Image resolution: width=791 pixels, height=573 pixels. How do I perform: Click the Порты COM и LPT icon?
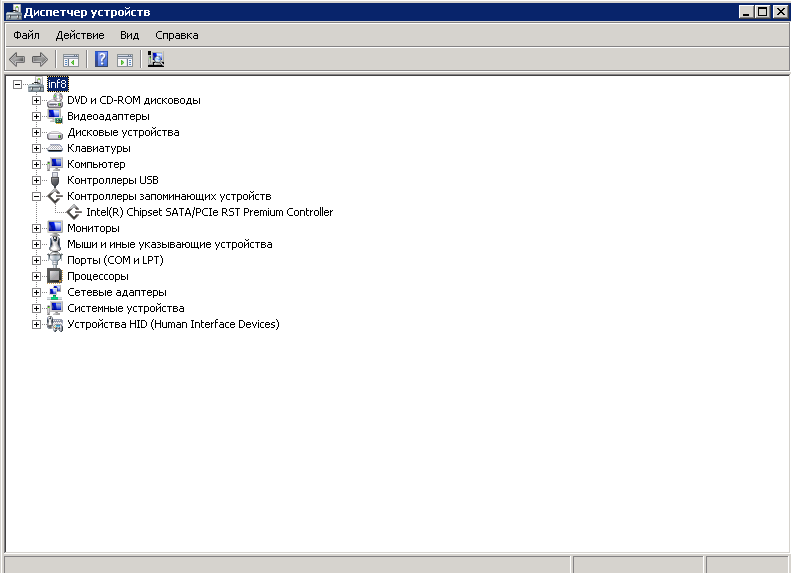54,260
